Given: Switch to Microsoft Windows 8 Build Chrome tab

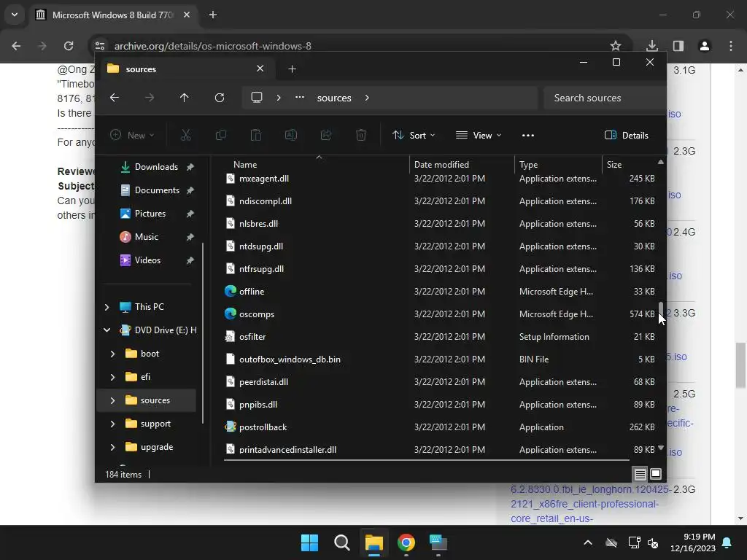Looking at the screenshot, I should (x=113, y=15).
